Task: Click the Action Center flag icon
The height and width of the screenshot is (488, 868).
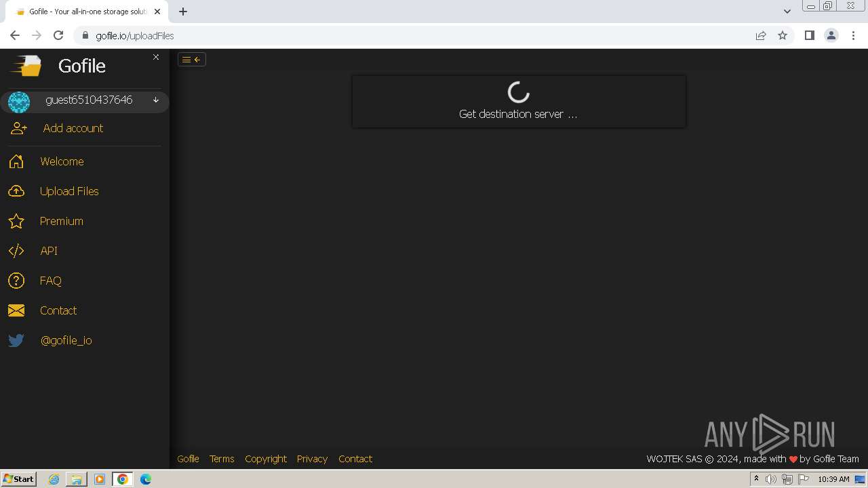Action: click(x=804, y=479)
